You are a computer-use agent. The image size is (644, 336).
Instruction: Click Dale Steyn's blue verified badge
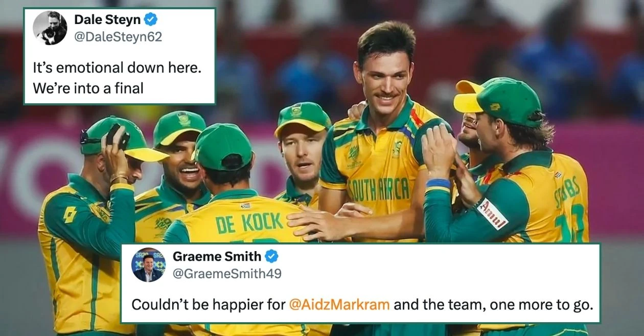tap(150, 19)
